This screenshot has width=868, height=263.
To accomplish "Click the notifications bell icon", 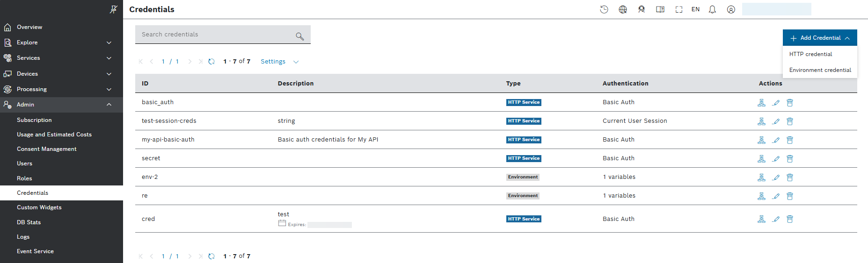I will [x=712, y=9].
